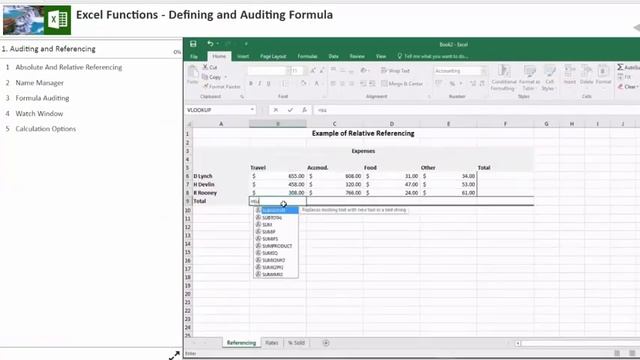Click the Fill Color paint bucket
Screen dimensions: 640x360
tap(303, 84)
